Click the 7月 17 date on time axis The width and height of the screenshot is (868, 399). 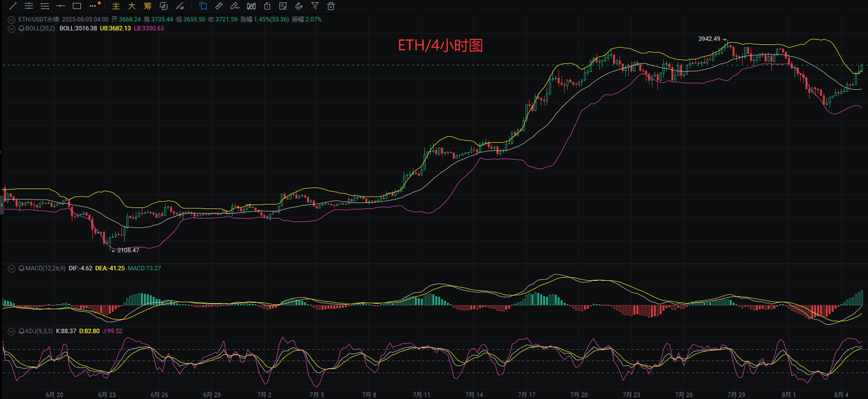(x=527, y=395)
